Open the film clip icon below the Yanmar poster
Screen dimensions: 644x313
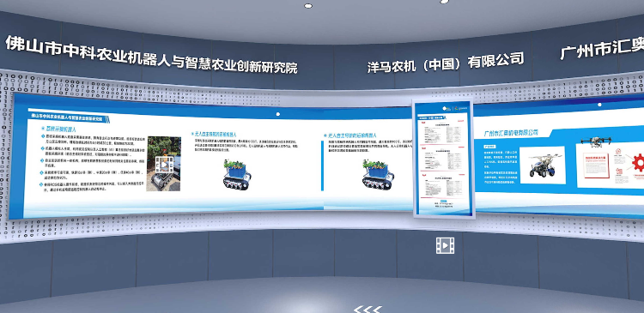coord(445,245)
